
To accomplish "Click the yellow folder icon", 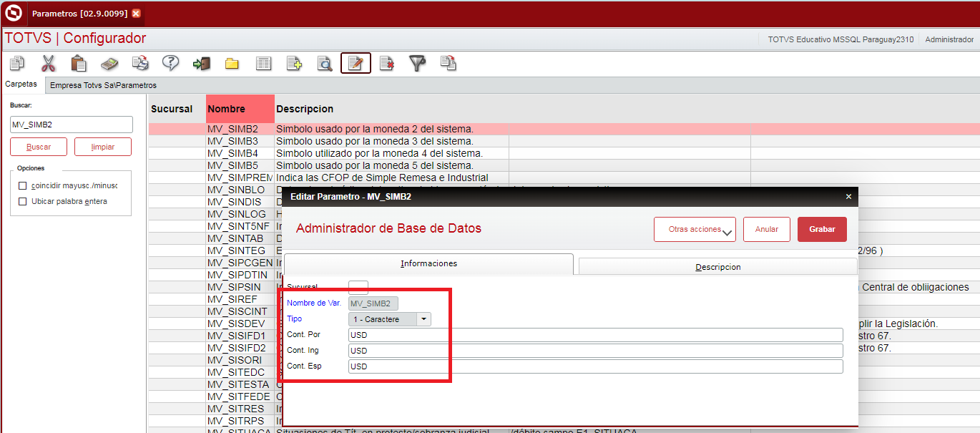I will click(x=232, y=64).
